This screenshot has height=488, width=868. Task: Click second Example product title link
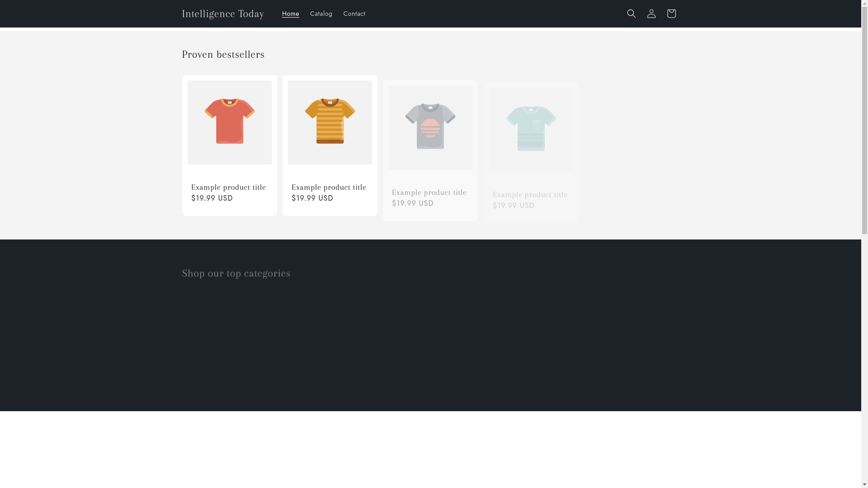tap(329, 187)
